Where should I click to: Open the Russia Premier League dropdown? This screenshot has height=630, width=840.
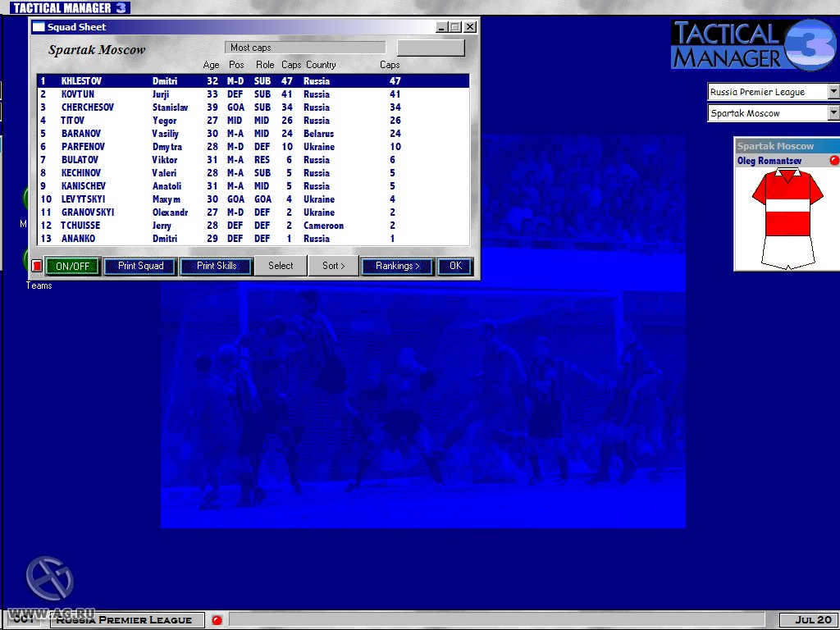click(x=833, y=92)
